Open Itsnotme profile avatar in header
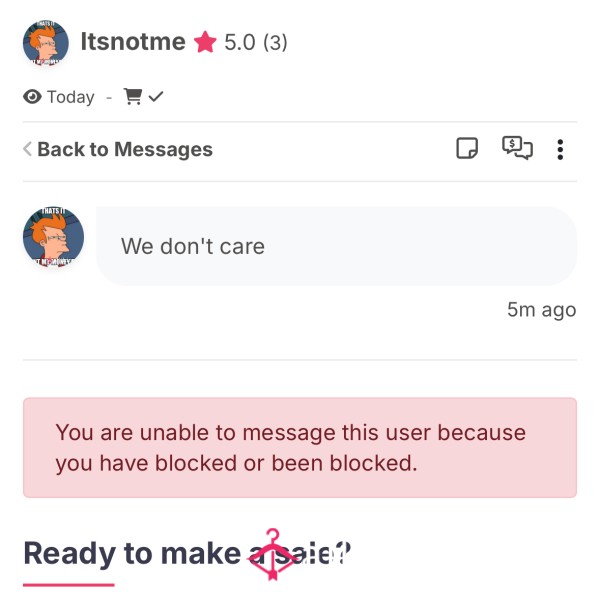Screen dimensions: 600x609 click(x=46, y=43)
